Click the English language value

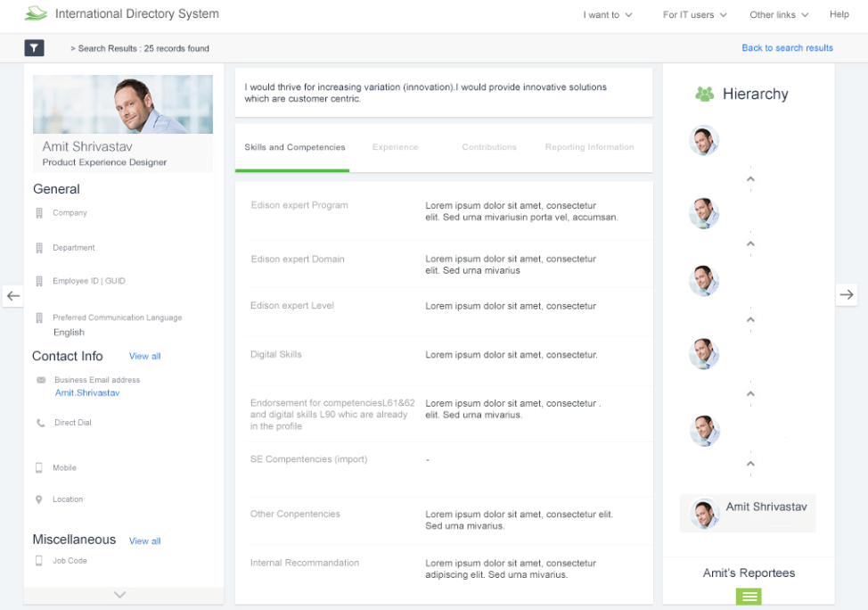coord(70,333)
